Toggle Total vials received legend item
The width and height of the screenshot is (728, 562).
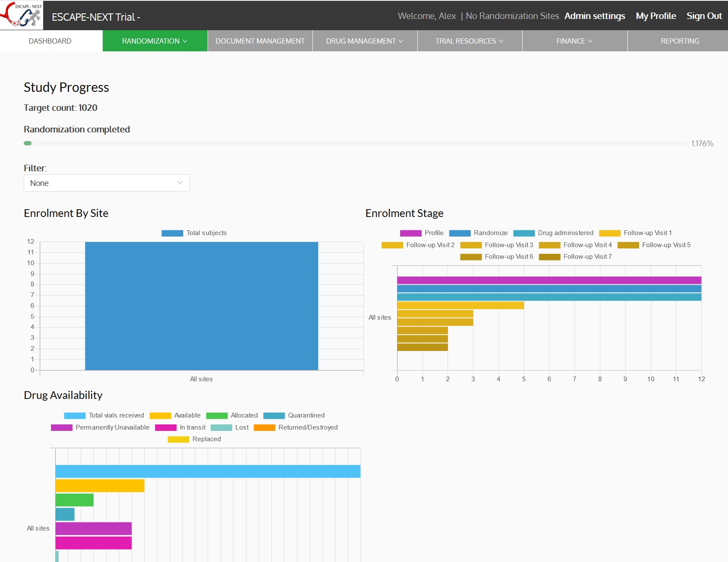[x=75, y=416]
